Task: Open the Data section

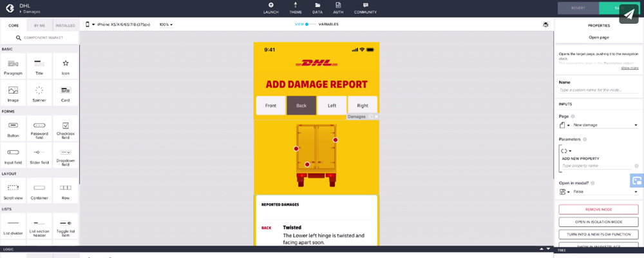Action: tap(317, 8)
